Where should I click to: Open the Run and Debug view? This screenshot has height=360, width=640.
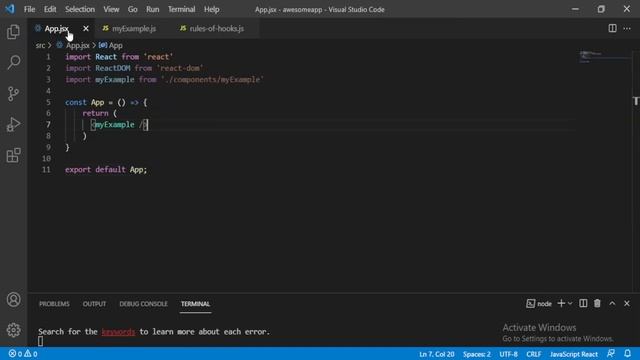pyautogui.click(x=13, y=124)
